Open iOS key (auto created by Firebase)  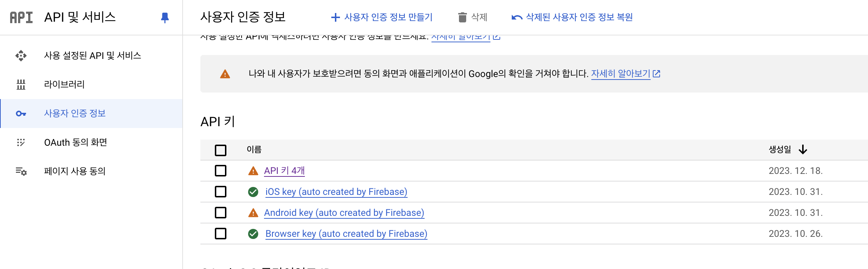(336, 192)
